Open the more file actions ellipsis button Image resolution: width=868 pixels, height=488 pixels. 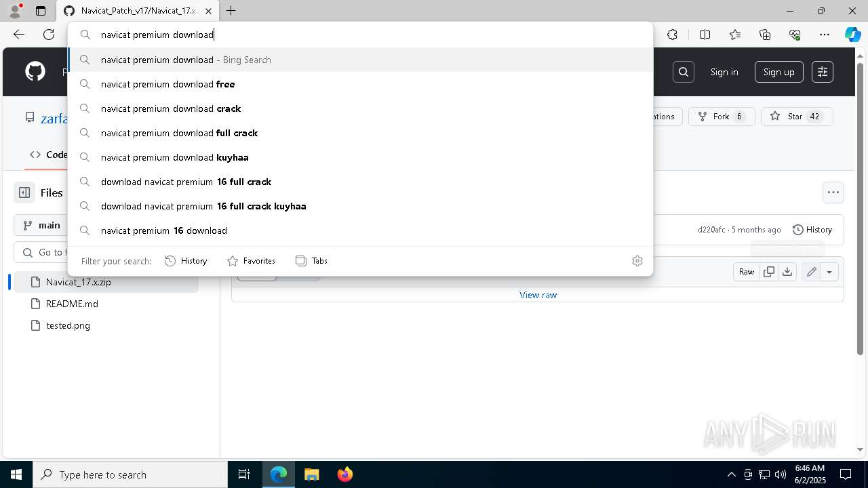point(833,192)
